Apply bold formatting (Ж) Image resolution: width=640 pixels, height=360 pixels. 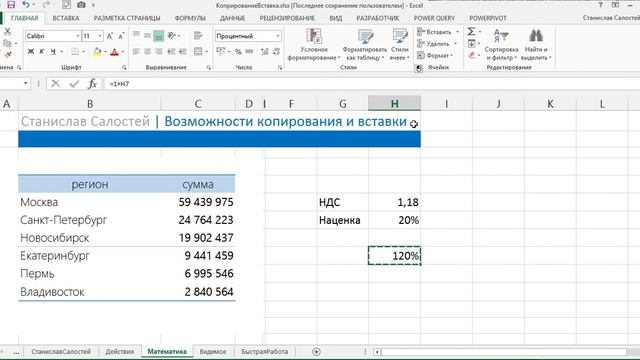pos(31,52)
